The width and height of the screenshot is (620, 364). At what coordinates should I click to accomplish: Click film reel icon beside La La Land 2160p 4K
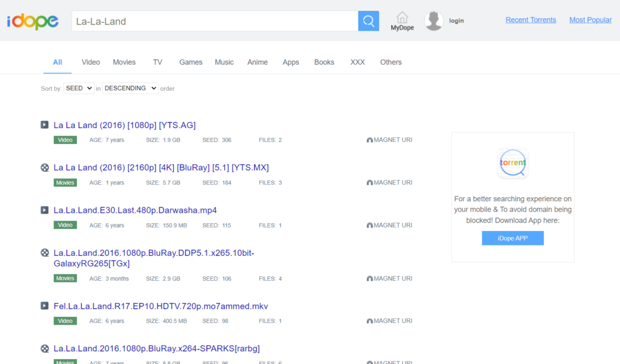coord(45,167)
